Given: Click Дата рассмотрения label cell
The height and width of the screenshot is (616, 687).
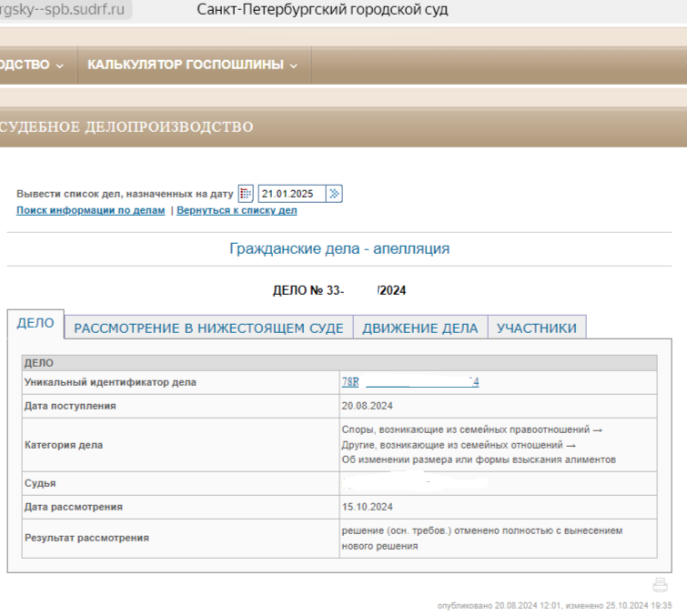Looking at the screenshot, I should click(x=180, y=507).
